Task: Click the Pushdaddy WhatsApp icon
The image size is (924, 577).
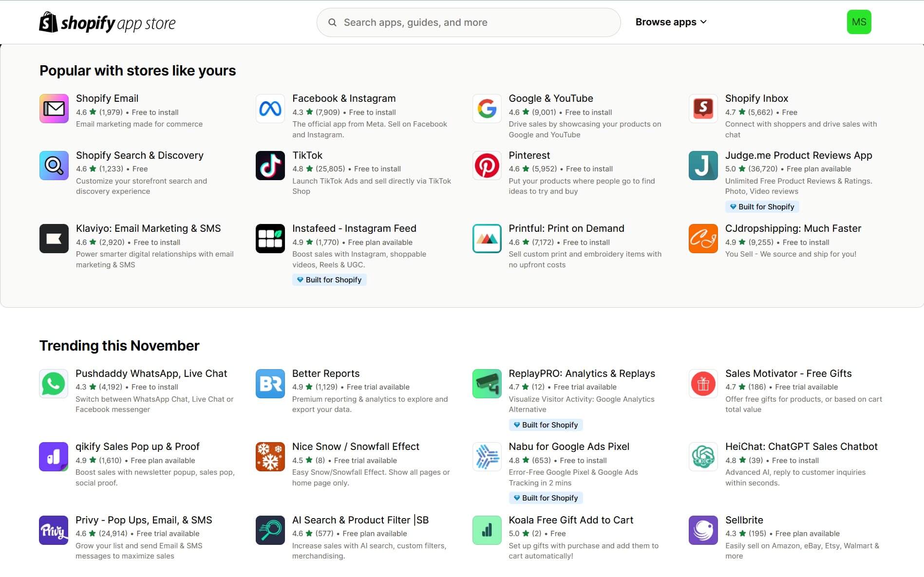Action: point(54,384)
